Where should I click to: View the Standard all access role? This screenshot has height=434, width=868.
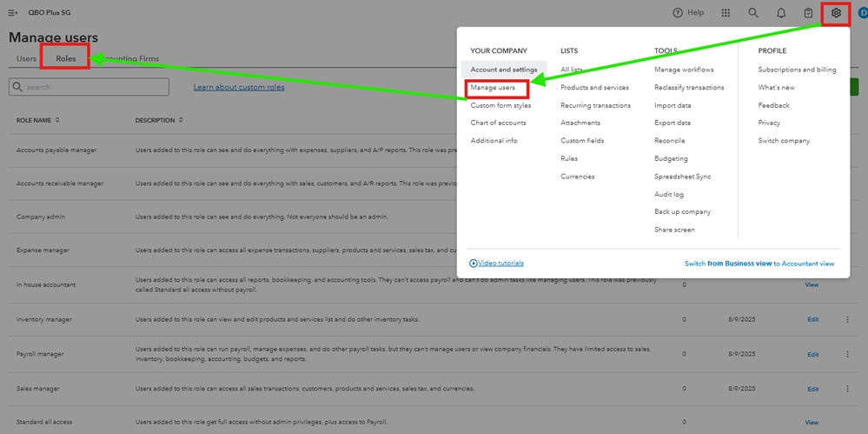pos(811,423)
